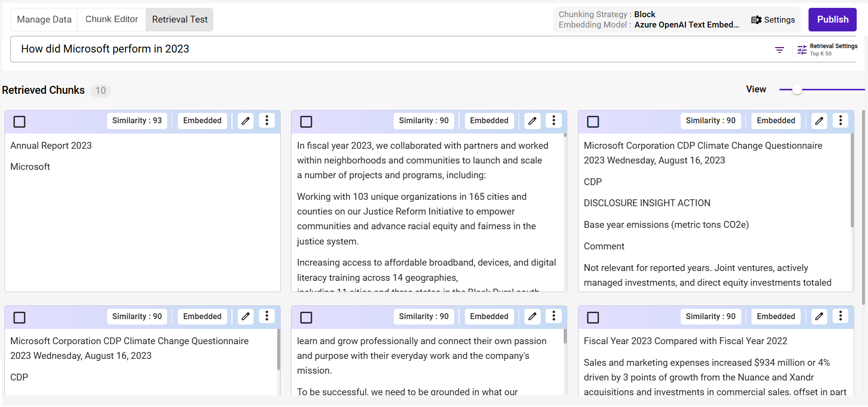The height and width of the screenshot is (407, 868).
Task: Open more options menu on Annual Report chunk
Action: [267, 121]
